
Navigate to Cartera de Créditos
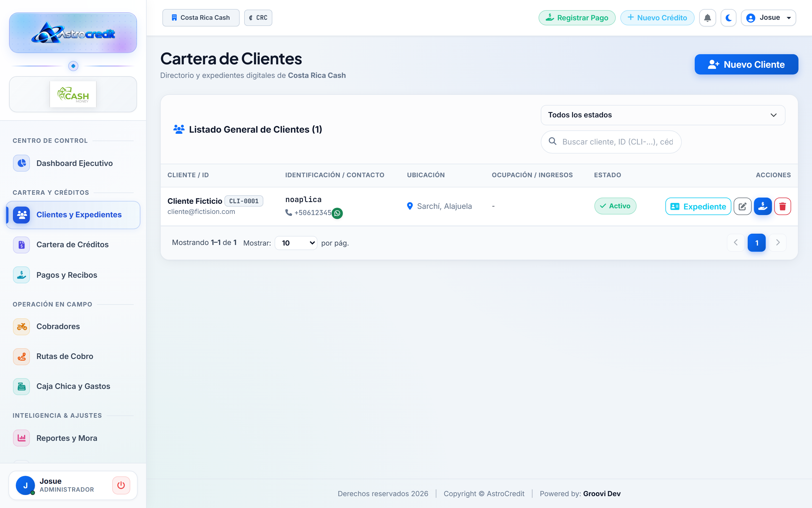click(73, 245)
